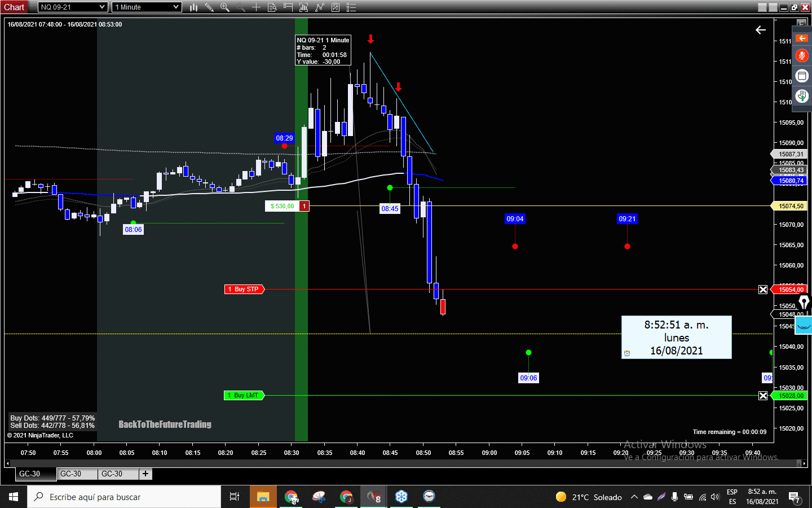The image size is (812, 508).
Task: Cancel the Buy STP order with X
Action: coord(763,290)
